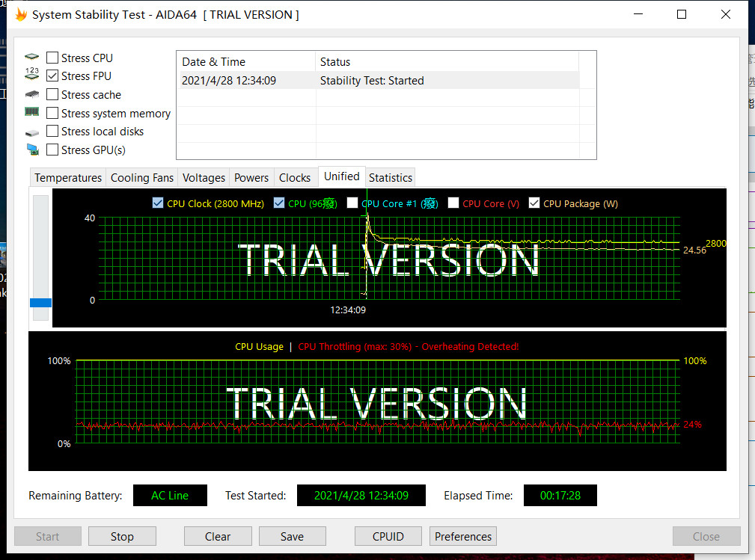Select the 'Stability Test: Started' log row
The height and width of the screenshot is (560, 755).
(x=379, y=80)
